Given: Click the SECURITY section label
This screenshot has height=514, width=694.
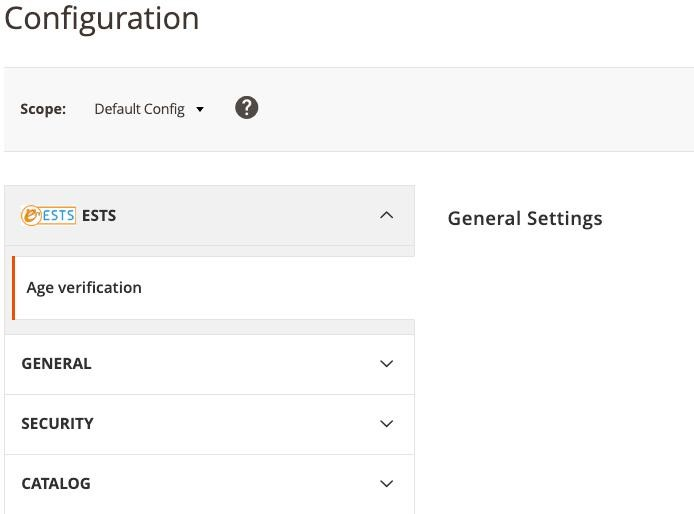Looking at the screenshot, I should (x=57, y=424).
